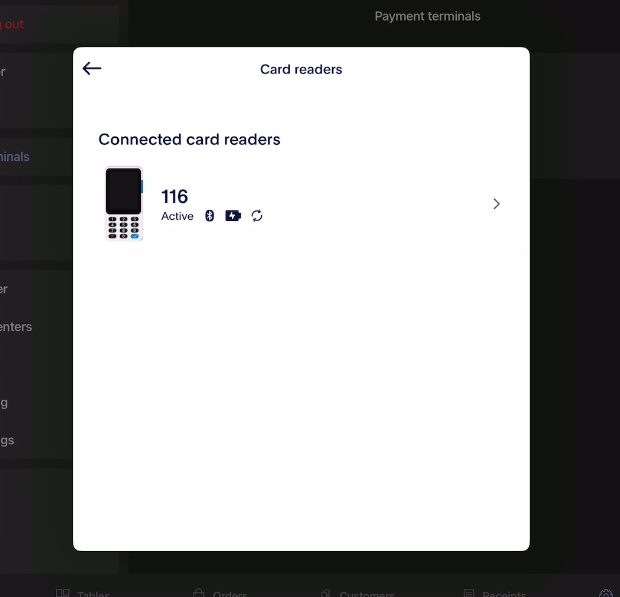Click the Connected card readers heading
Screen dimensions: 620x597
189,140
